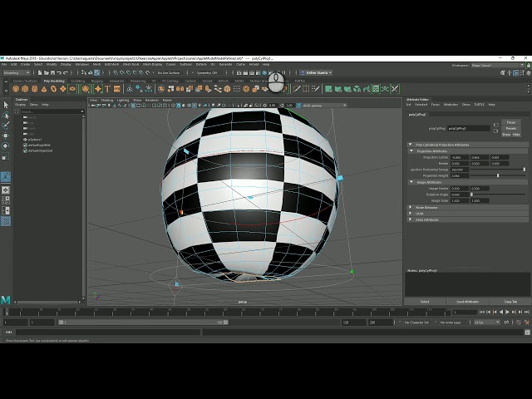The height and width of the screenshot is (399, 532).
Task: Create a polygon cube from the shelf
Action: point(25,89)
